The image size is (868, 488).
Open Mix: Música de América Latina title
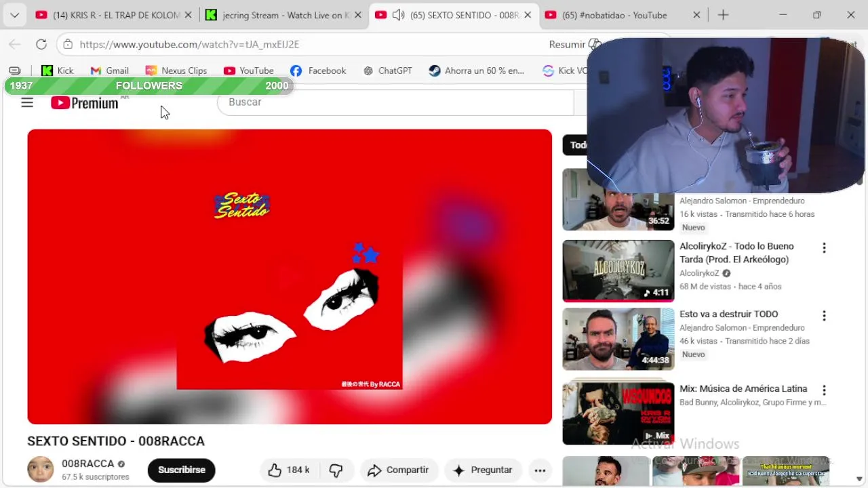click(743, 388)
